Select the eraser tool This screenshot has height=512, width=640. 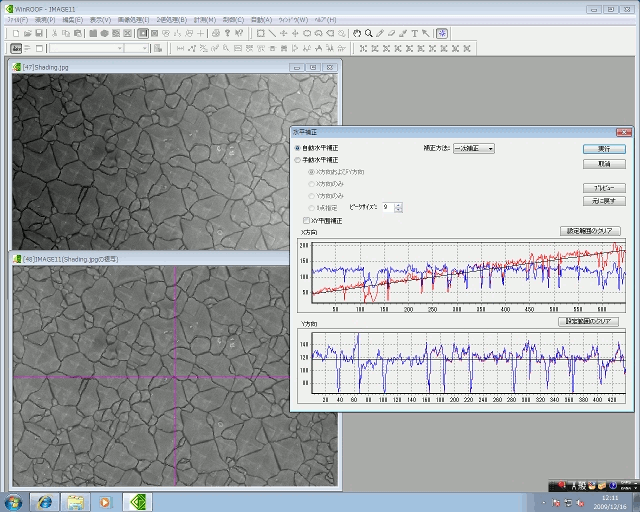click(391, 33)
